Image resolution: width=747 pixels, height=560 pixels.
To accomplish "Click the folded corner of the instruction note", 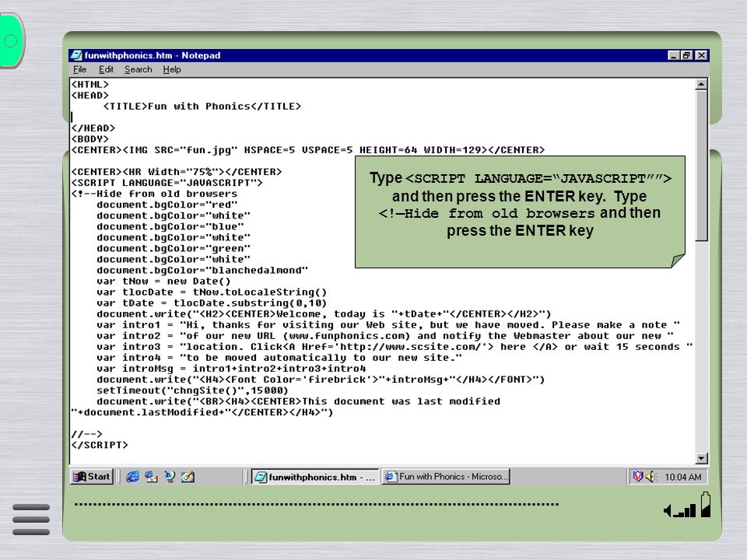I will pos(678,261).
